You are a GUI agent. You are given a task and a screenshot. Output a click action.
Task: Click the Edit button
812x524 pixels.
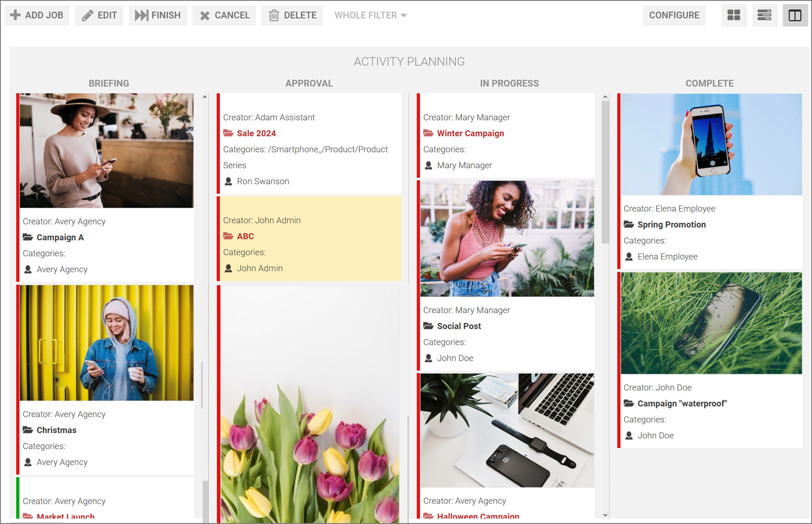[x=99, y=15]
